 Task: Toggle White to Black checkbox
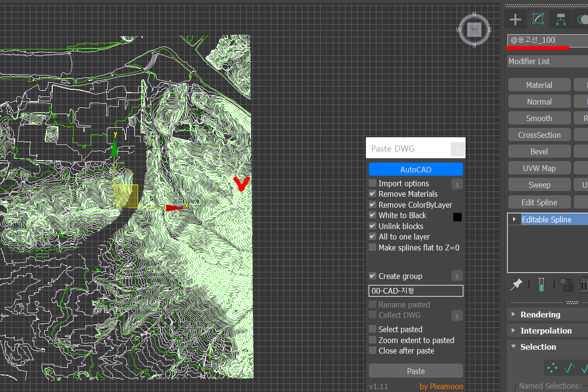(x=373, y=215)
